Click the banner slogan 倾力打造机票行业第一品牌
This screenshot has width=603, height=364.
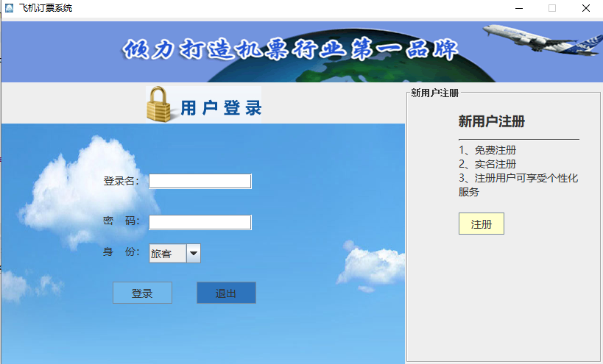click(x=290, y=50)
